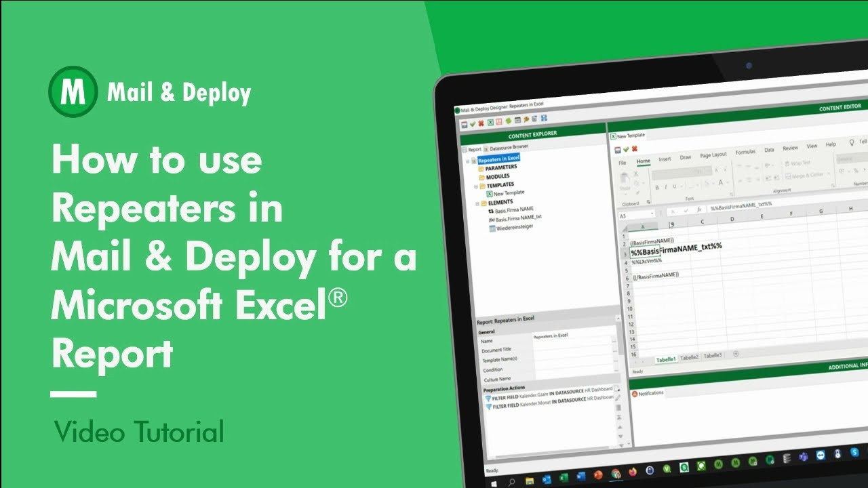Open PowerPoint from the taskbar

[598, 475]
